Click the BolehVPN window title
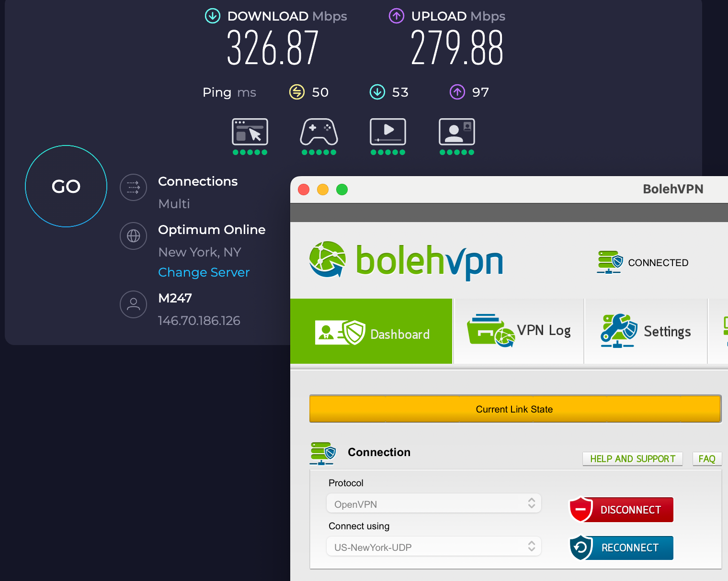728x581 pixels. (673, 189)
